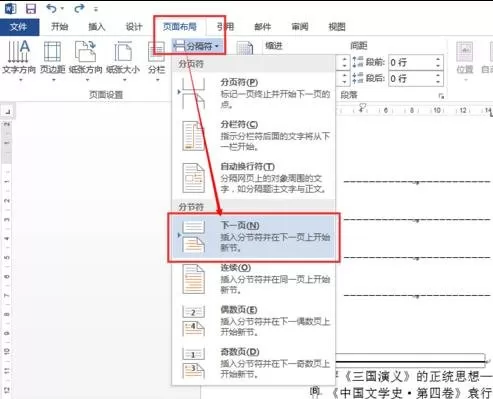
Task: Click the 页面设置 group label
Action: 106,95
